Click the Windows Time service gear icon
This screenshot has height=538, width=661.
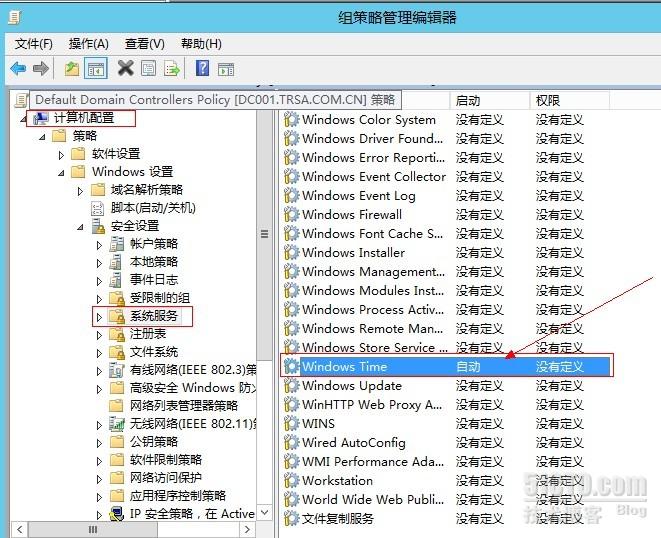click(291, 366)
